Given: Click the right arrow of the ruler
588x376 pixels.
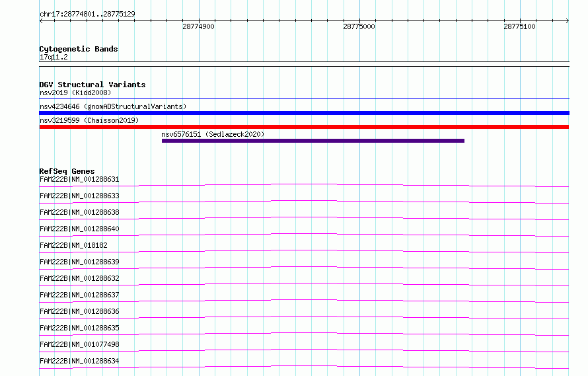Looking at the screenshot, I should coord(568,20).
